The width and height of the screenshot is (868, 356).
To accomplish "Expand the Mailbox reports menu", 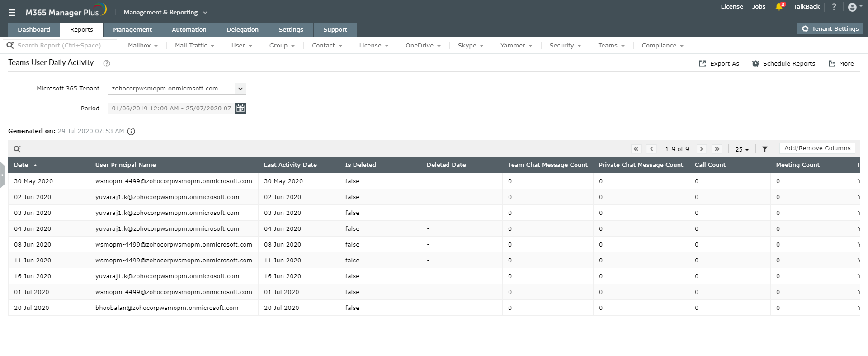I will coord(143,46).
